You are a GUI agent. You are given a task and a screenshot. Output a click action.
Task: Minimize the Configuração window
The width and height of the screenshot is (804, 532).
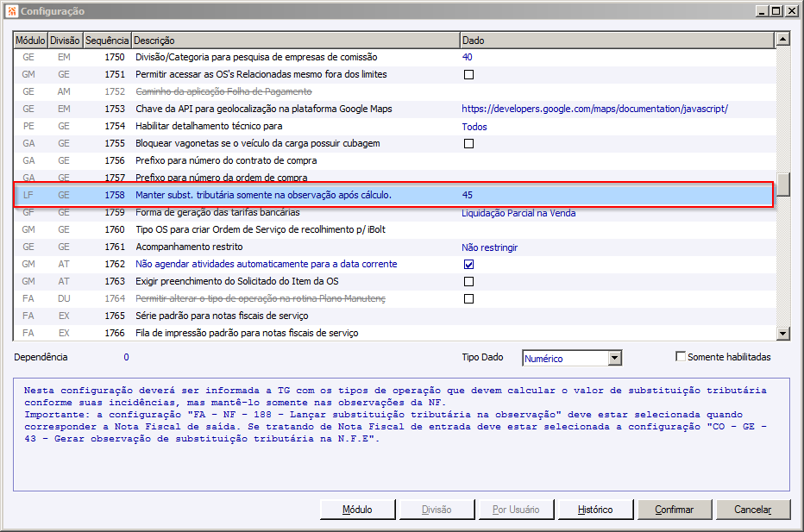pos(763,10)
